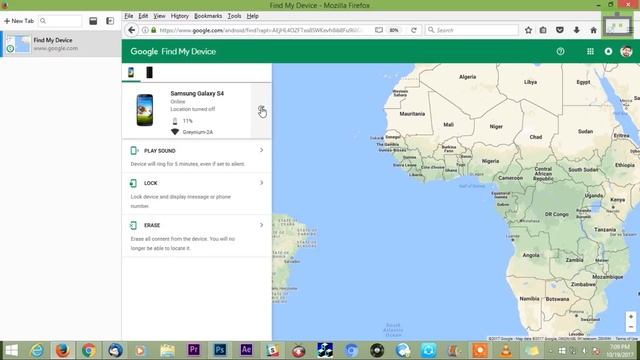Click Firefox Search box

[472, 30]
